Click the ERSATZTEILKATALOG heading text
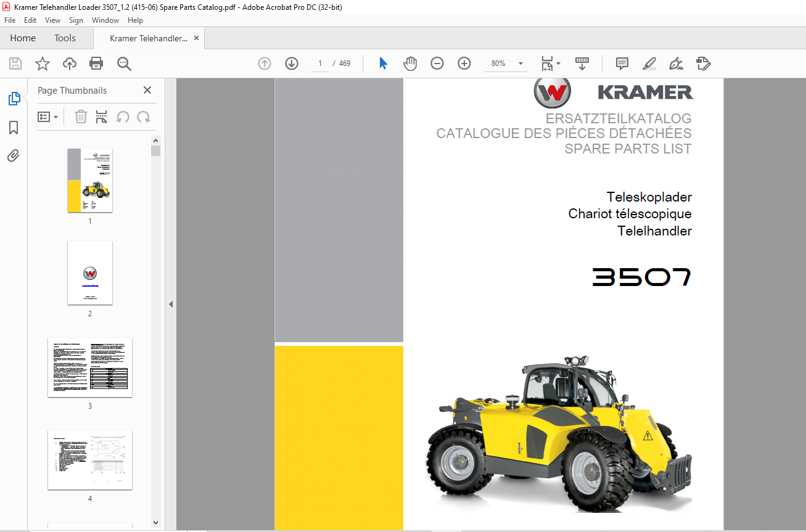The image size is (806, 532). pyautogui.click(x=619, y=118)
